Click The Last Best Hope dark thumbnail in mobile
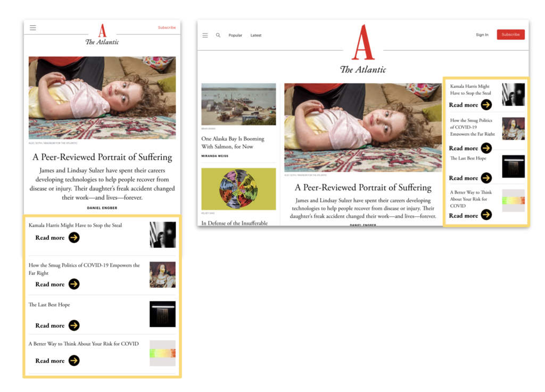 (x=163, y=314)
